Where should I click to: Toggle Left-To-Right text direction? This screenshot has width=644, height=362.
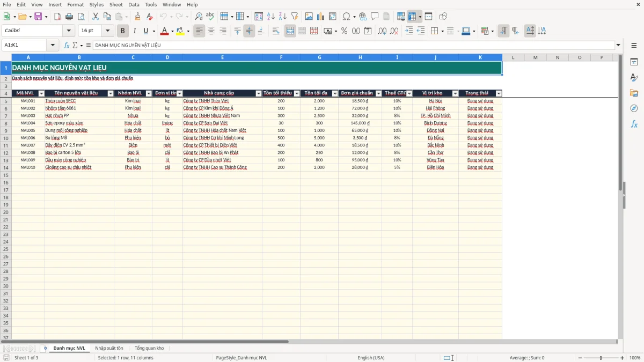tap(503, 31)
